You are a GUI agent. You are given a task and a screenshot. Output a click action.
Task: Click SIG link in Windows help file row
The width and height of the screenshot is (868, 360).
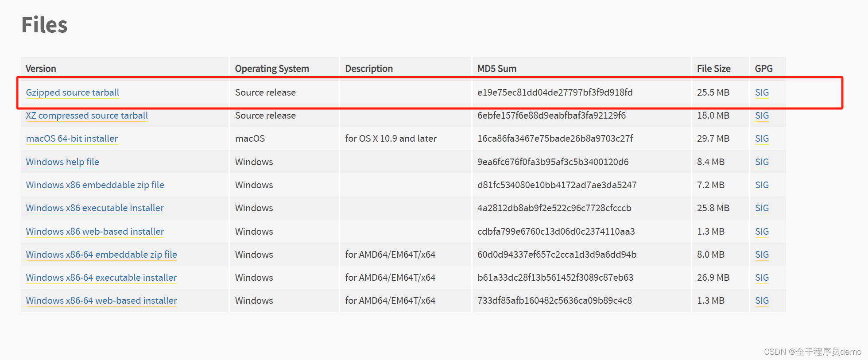pos(762,162)
